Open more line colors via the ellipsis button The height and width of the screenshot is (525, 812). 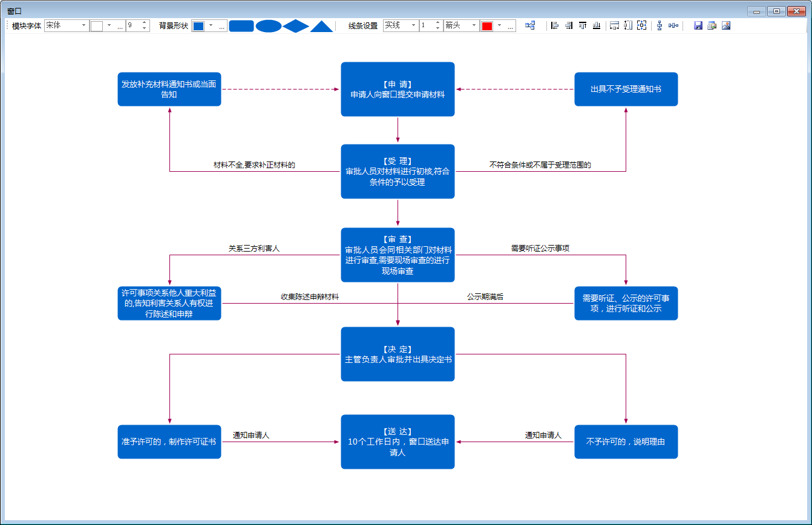[510, 26]
